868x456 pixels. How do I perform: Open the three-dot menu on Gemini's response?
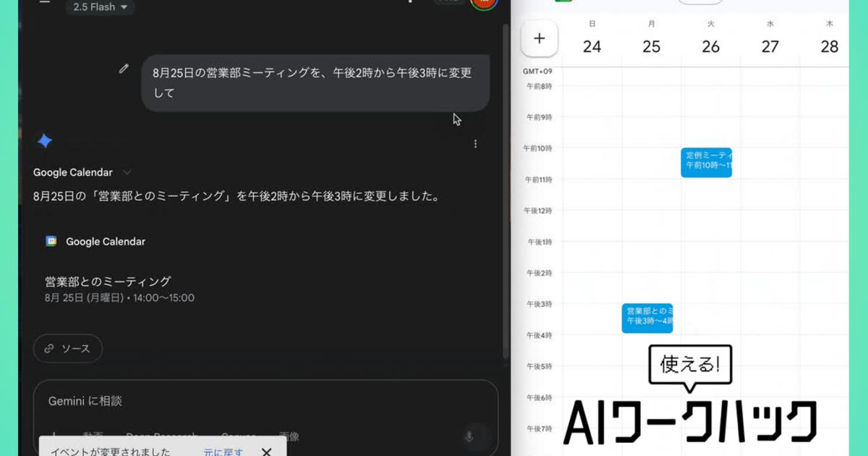click(475, 143)
